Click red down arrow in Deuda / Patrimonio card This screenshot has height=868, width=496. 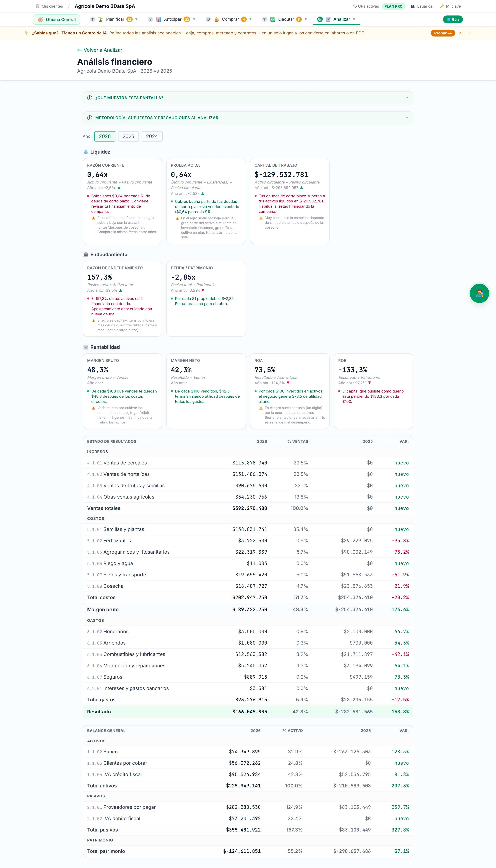pos(203,290)
